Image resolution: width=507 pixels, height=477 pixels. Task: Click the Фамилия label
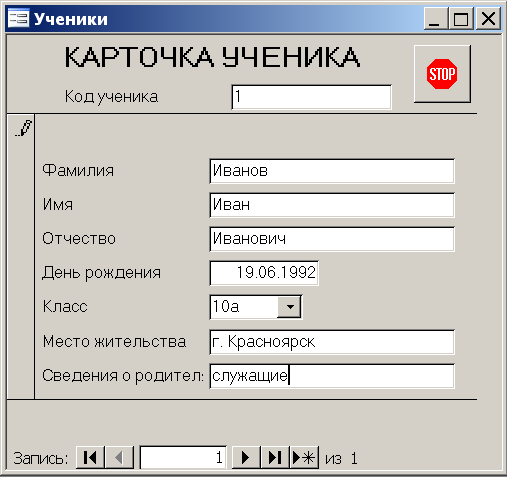point(78,170)
